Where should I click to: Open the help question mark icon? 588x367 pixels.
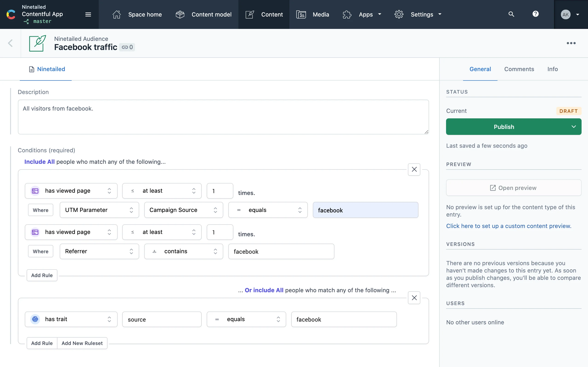click(x=536, y=14)
